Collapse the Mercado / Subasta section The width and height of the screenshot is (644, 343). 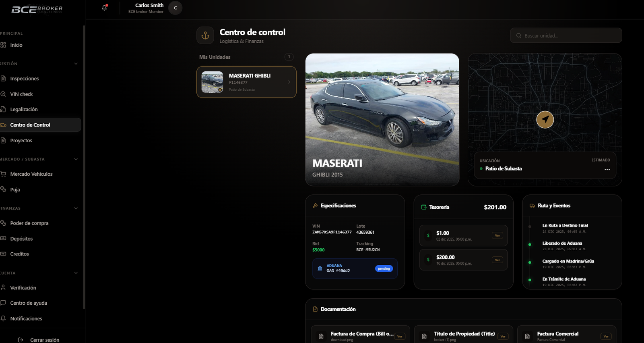76,159
